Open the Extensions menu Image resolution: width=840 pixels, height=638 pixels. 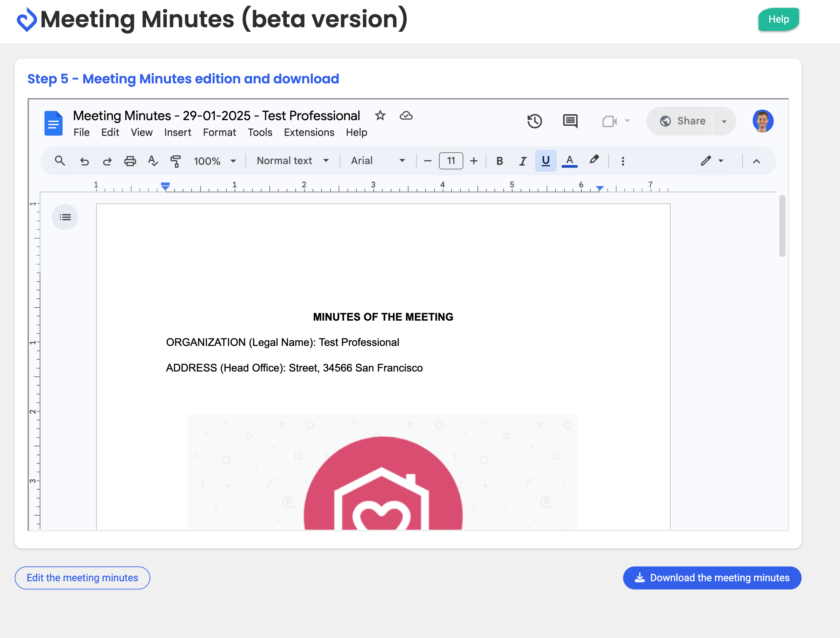pos(309,132)
